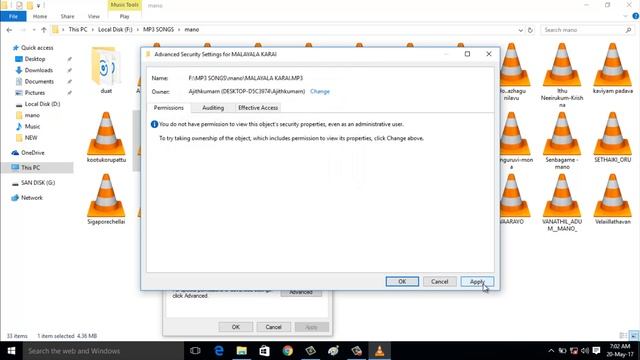Click the up-one-level arrow
The width and height of the screenshot is (640, 360).
(44, 30)
